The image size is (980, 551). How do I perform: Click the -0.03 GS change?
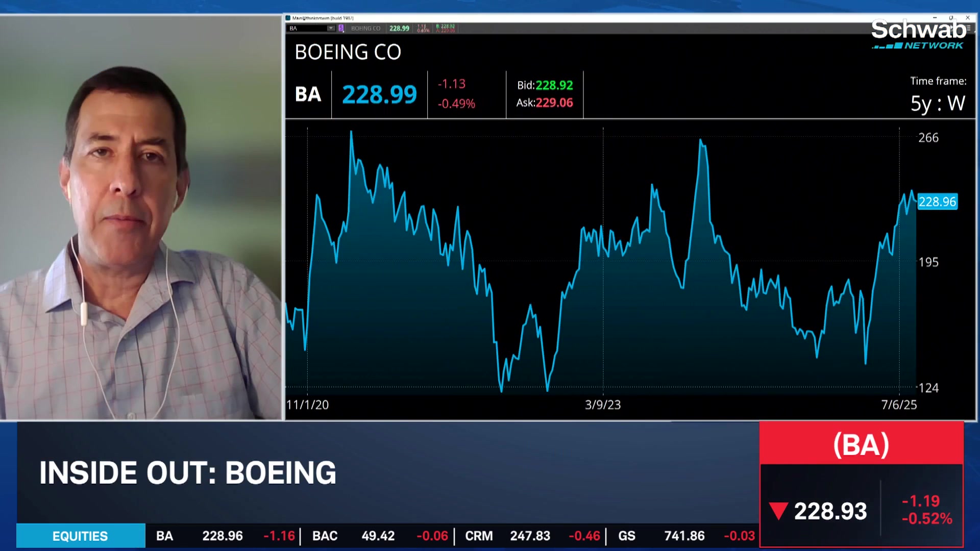[x=740, y=536]
